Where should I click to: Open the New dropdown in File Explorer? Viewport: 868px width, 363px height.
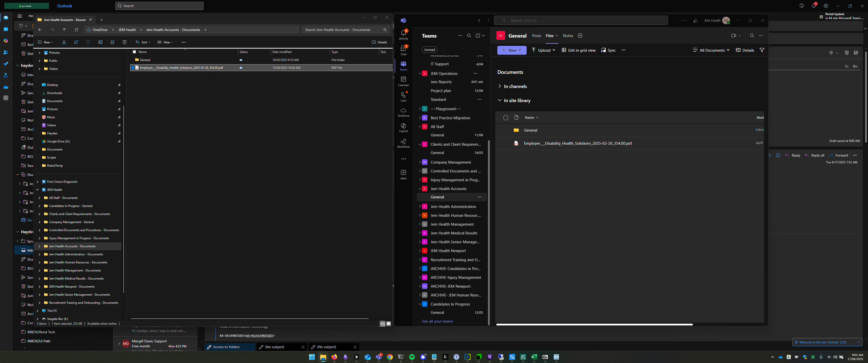(45, 42)
